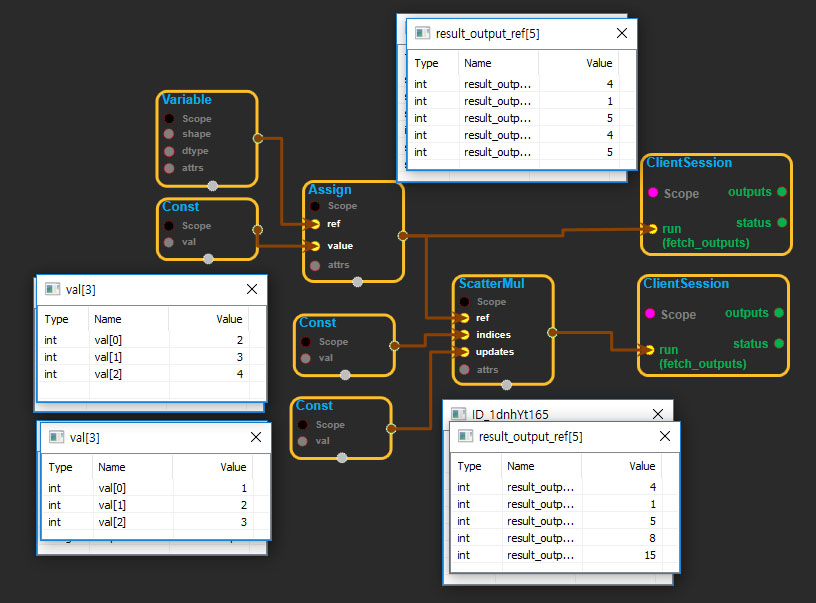This screenshot has height=603, width=816.
Task: Expand the handle below the ScatterMul node
Action: pos(506,384)
